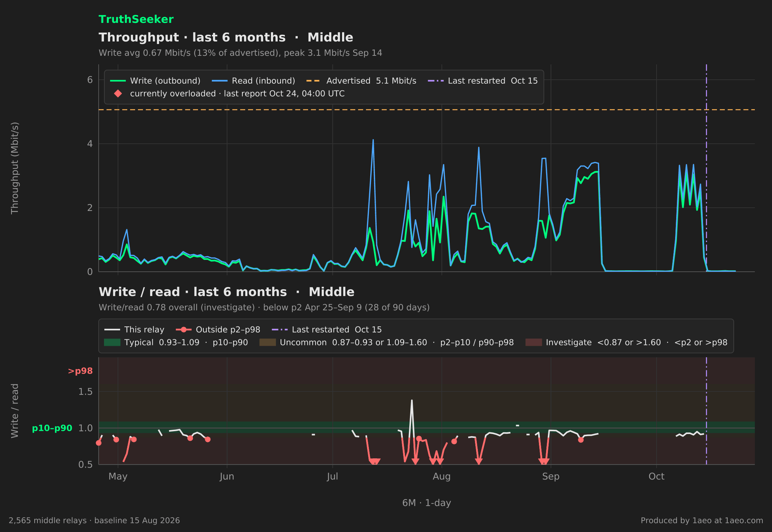This screenshot has width=772, height=532.
Task: Click the 'currently overloaded' status text
Action: pos(237,94)
